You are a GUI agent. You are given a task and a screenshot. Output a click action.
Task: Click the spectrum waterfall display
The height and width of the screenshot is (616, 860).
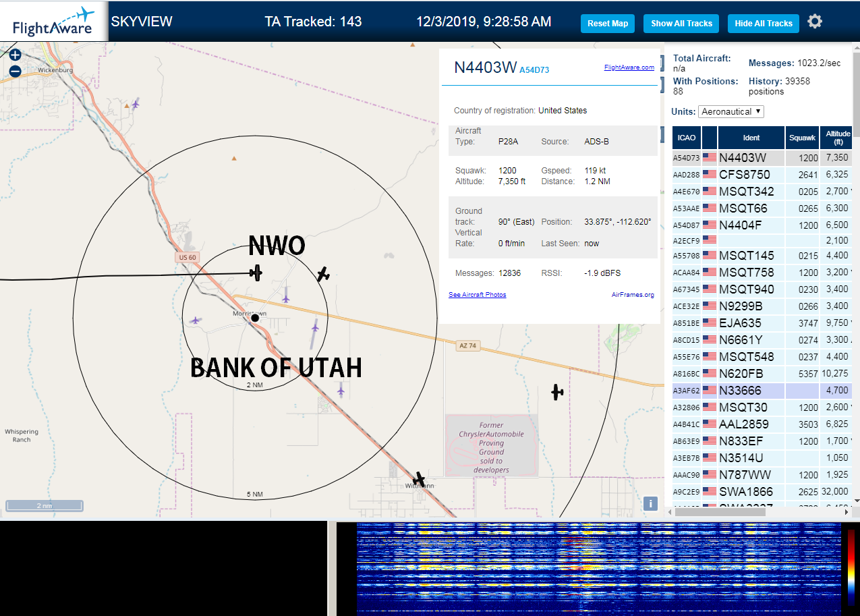(x=598, y=568)
